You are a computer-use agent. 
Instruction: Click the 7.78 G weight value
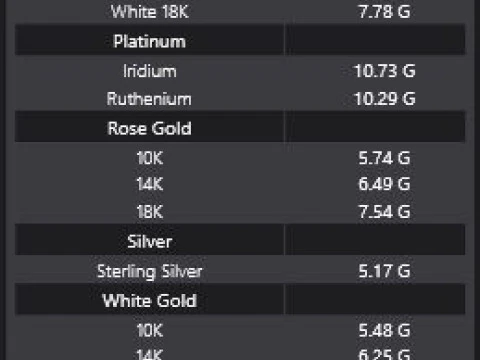384,12
